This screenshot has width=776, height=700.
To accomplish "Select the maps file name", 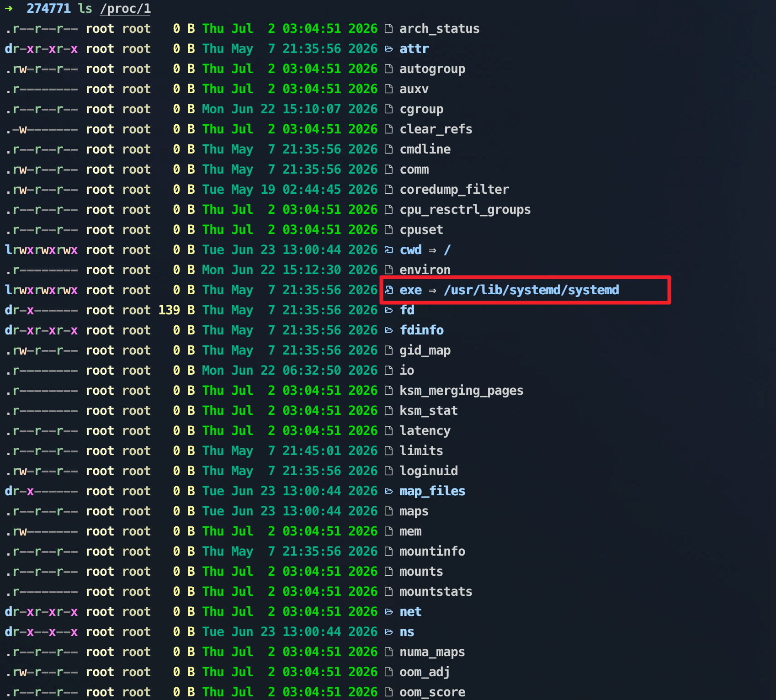I will pos(414,511).
